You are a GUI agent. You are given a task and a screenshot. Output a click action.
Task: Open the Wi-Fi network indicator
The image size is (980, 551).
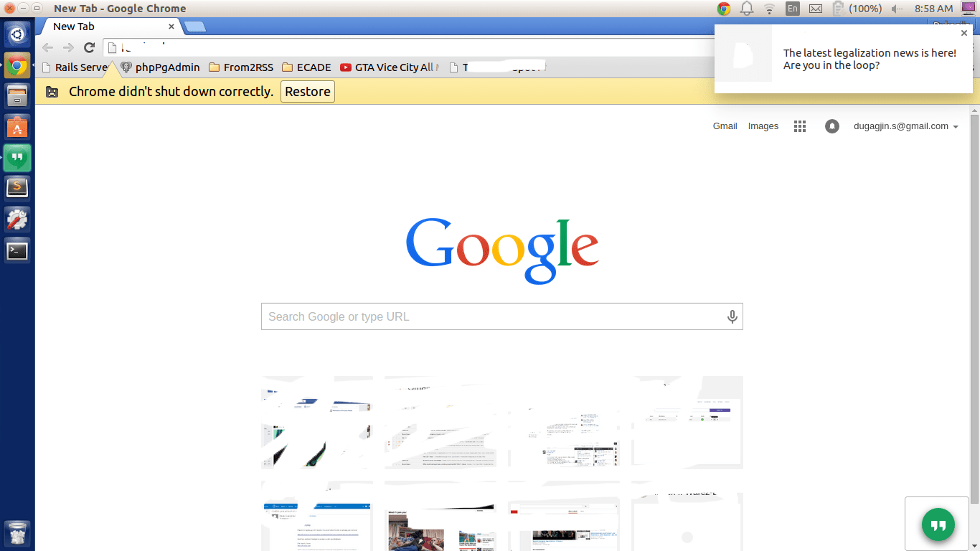(769, 9)
